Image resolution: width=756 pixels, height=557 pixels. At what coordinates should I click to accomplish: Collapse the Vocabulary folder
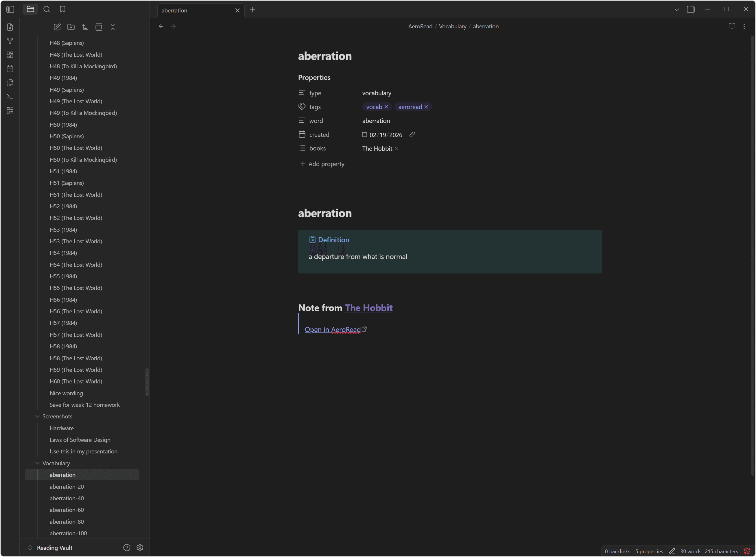pyautogui.click(x=37, y=463)
